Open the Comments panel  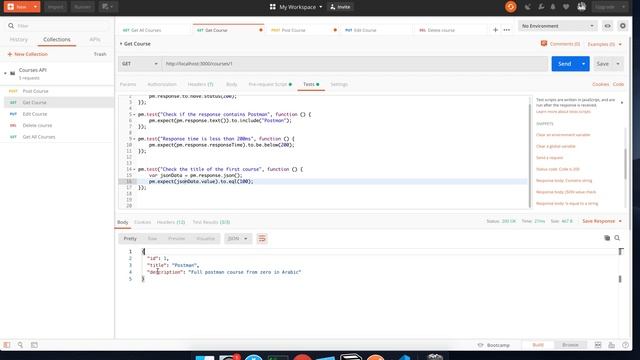[560, 44]
